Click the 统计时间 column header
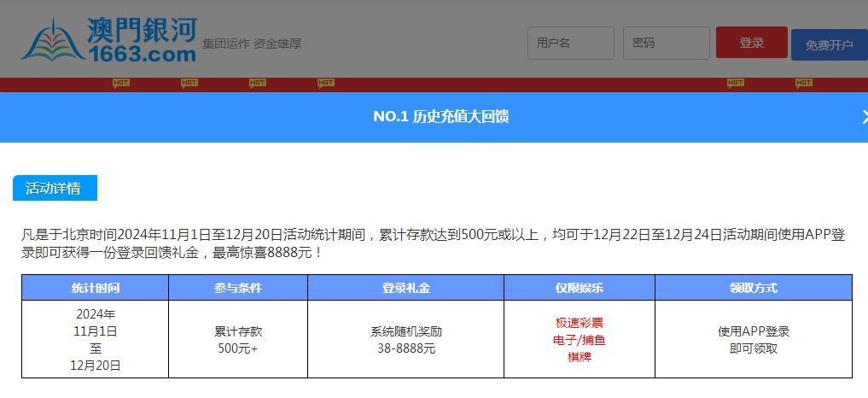Viewport: 868px width, 398px height. pyautogui.click(x=95, y=288)
